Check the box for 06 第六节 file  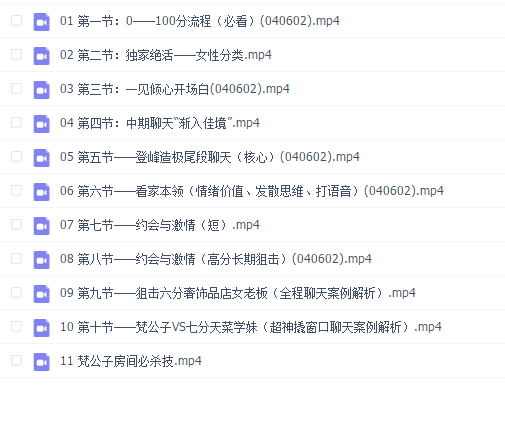pos(16,190)
